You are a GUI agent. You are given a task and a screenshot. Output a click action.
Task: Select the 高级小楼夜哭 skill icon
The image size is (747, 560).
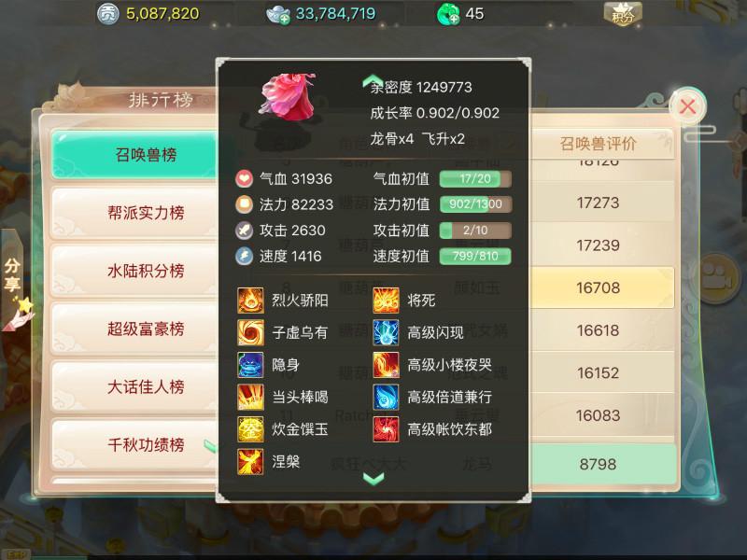coord(386,365)
